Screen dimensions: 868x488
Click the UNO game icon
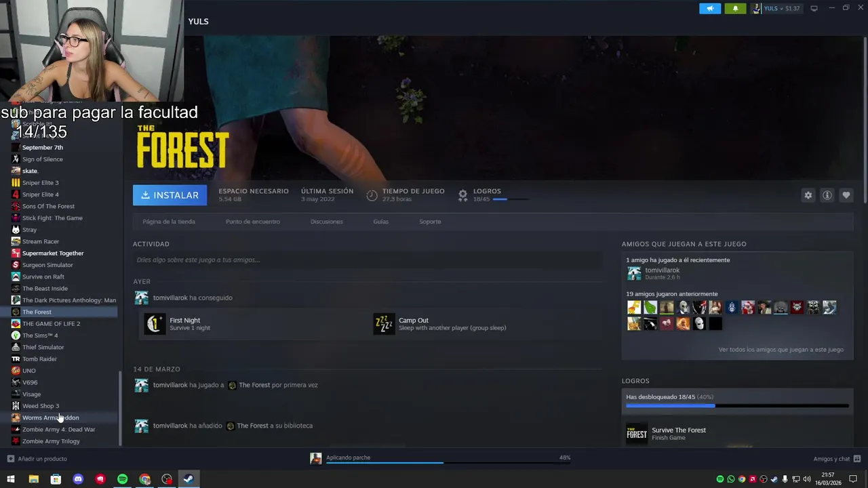[x=16, y=371]
